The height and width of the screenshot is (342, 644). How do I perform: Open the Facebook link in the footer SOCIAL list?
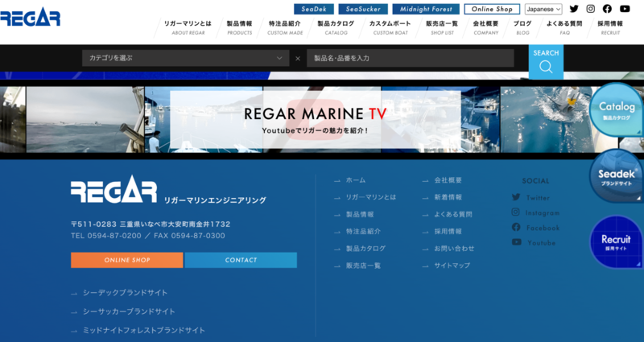point(535,228)
